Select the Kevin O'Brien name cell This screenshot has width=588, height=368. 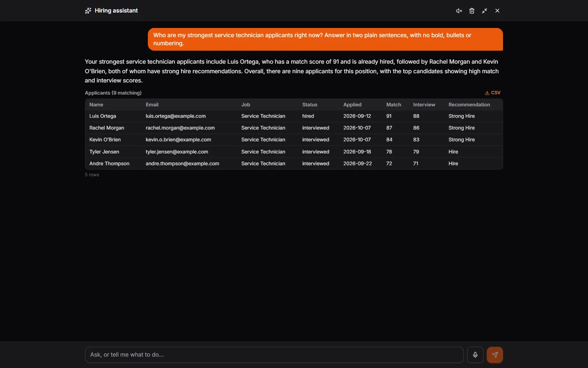pos(105,139)
